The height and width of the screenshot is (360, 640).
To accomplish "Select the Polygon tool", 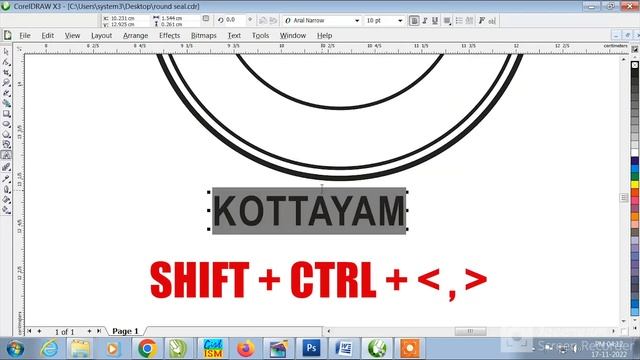I will coord(6,134).
